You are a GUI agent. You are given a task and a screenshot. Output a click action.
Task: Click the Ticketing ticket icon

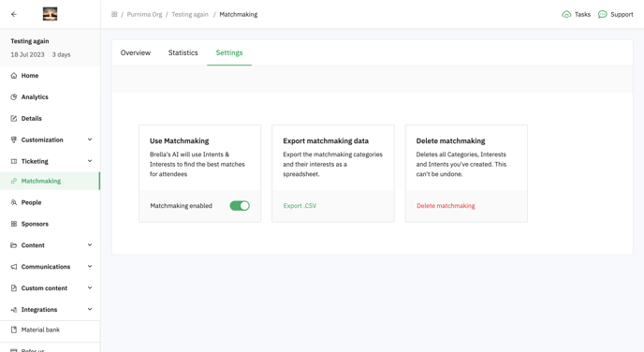pyautogui.click(x=14, y=161)
